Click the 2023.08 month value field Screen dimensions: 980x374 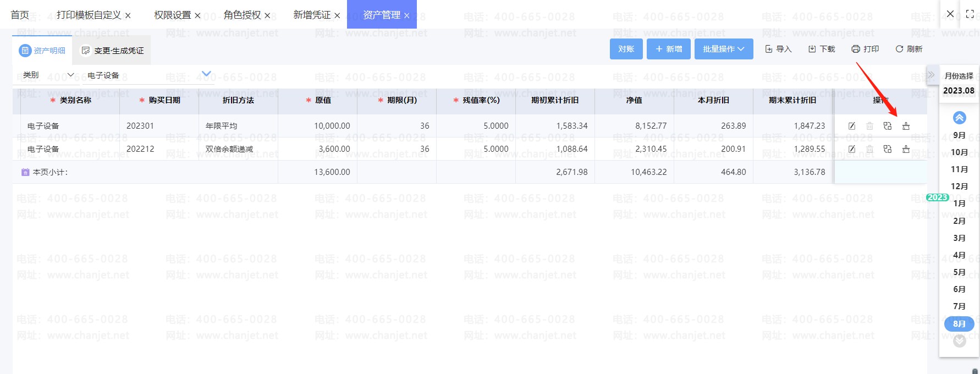pyautogui.click(x=959, y=90)
